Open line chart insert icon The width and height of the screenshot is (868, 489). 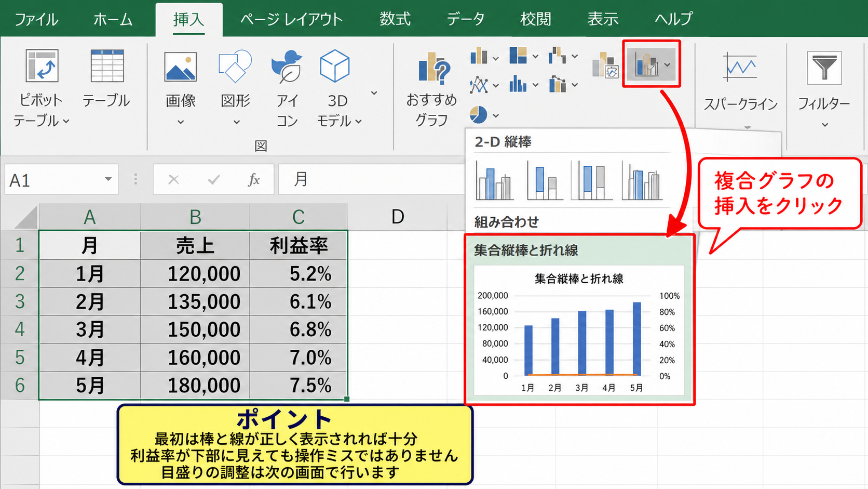tap(479, 85)
